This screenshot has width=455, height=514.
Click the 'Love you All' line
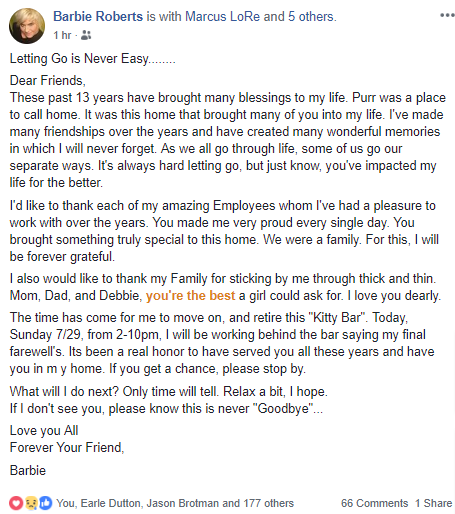click(44, 431)
